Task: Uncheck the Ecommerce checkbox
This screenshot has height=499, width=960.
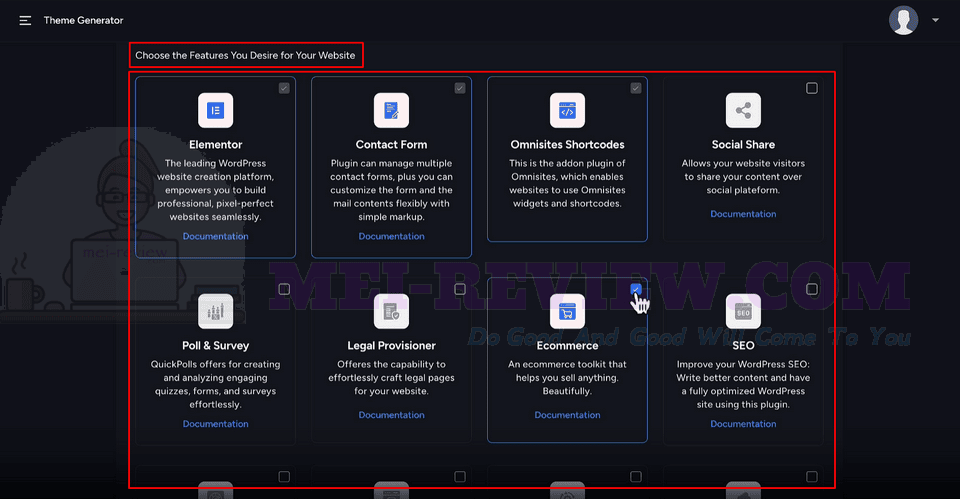Action: click(636, 289)
